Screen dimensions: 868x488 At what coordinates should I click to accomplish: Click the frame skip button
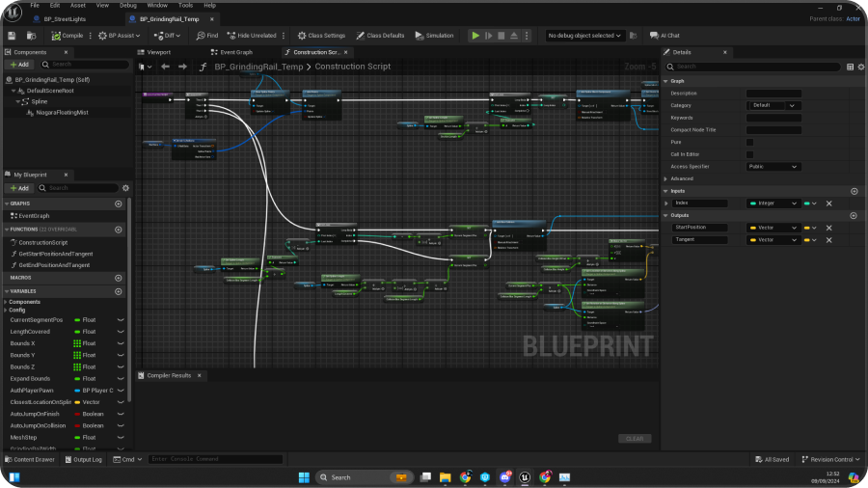489,36
